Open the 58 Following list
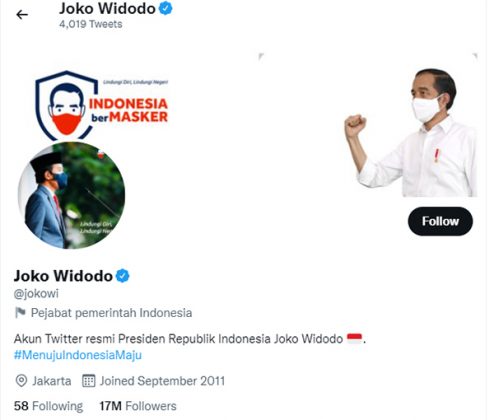This screenshot has height=420, width=494. click(x=48, y=406)
